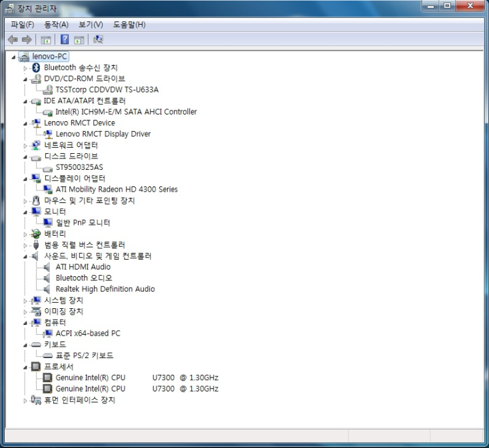Viewport: 489px width, 448px height.
Task: Collapse the 디스플레이 어댑터 node
Action: (x=25, y=179)
